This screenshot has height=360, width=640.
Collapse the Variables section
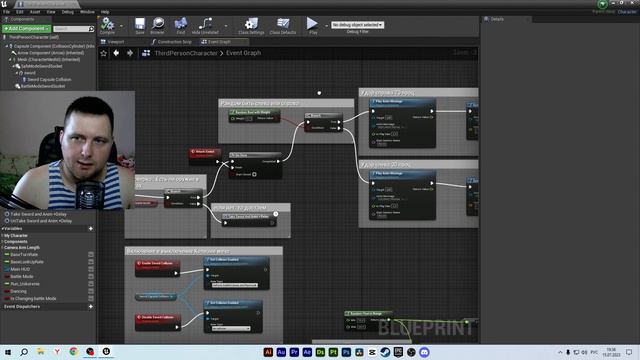click(x=2, y=229)
